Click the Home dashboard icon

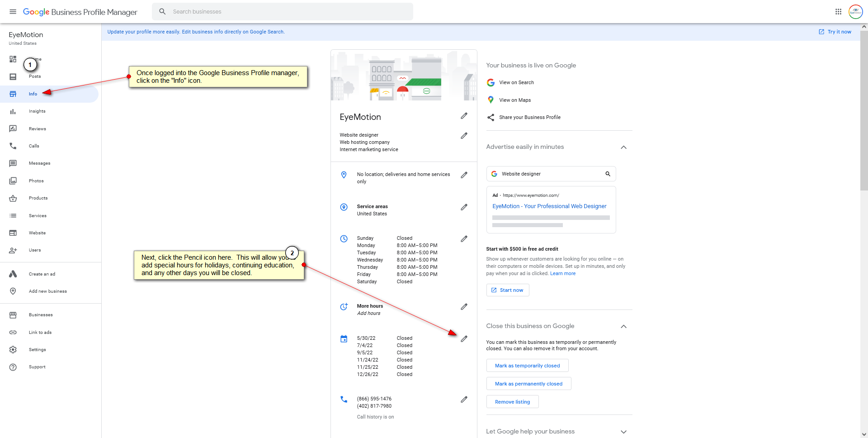point(13,59)
